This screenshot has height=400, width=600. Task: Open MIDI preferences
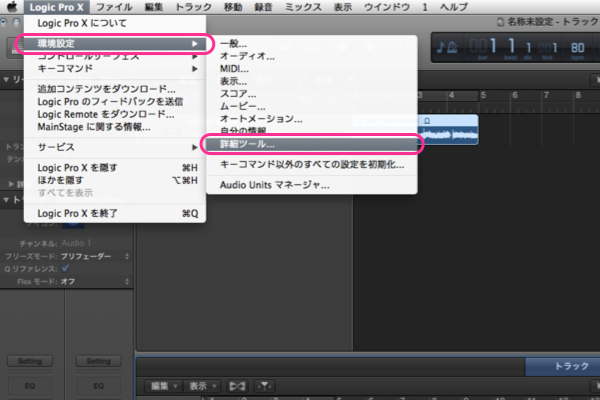[311, 69]
